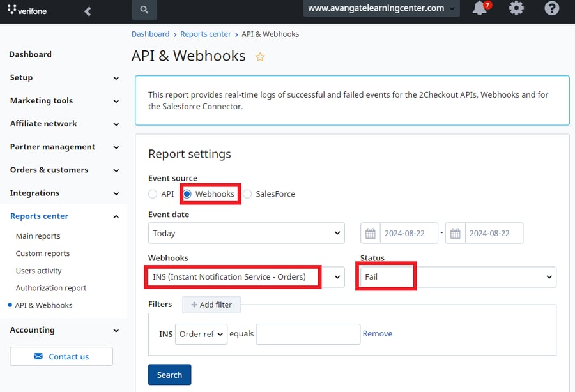575x392 pixels.
Task: Click the 'equals' operator text
Action: [x=241, y=334]
